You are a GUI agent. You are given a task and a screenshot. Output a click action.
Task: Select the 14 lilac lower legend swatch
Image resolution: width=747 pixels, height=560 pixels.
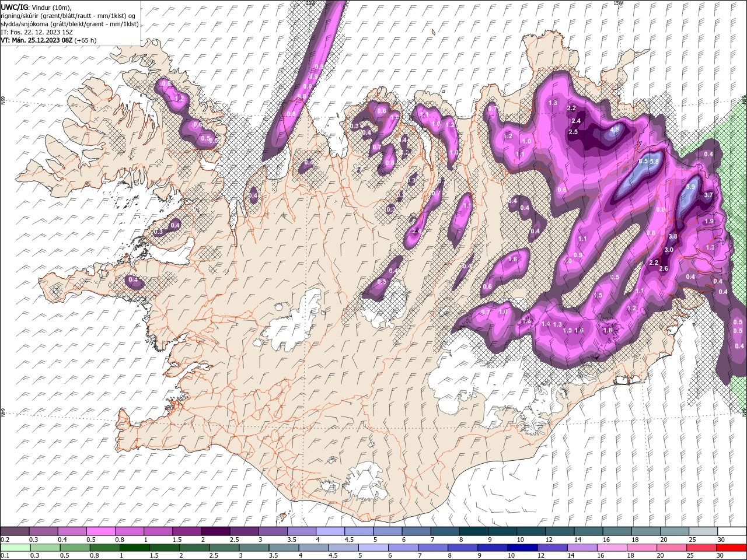582,548
